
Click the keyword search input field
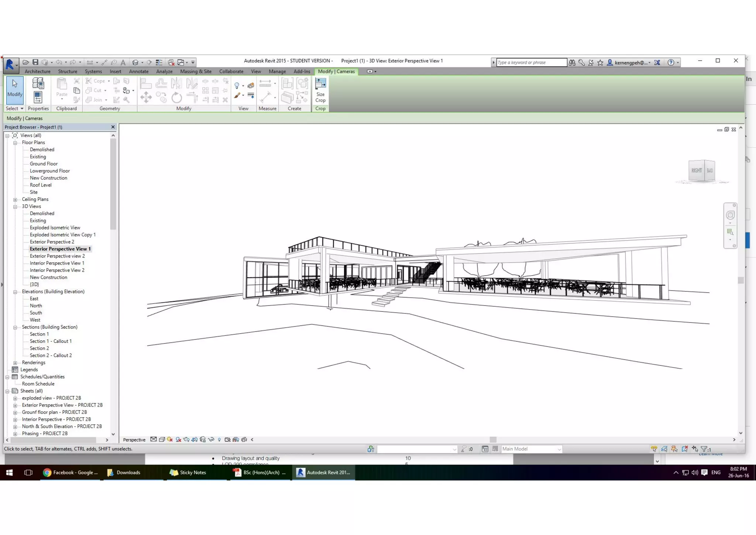click(531, 62)
